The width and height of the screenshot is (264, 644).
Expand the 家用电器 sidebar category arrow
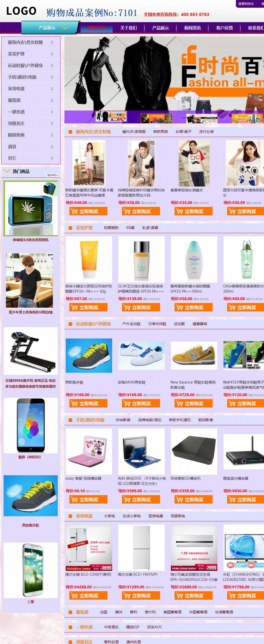pos(52,89)
